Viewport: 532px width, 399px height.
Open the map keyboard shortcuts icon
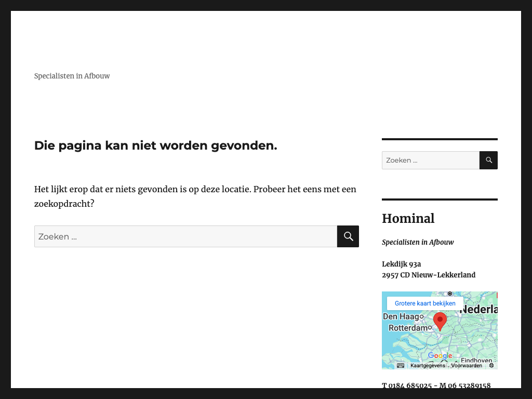(401, 365)
